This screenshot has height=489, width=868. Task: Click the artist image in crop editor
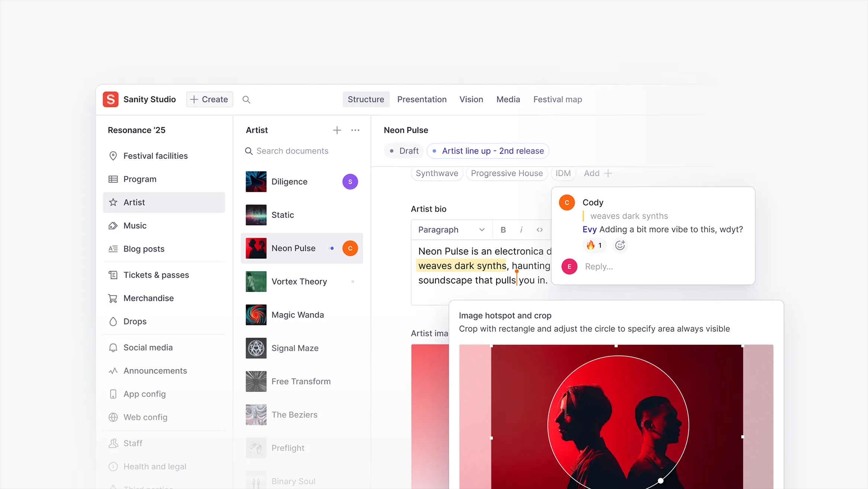[x=617, y=417]
